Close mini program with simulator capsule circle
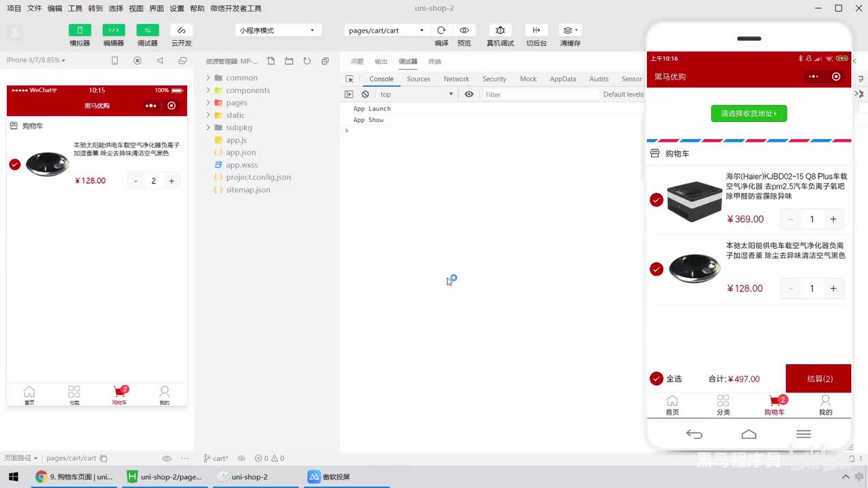Image resolution: width=868 pixels, height=488 pixels. (172, 106)
